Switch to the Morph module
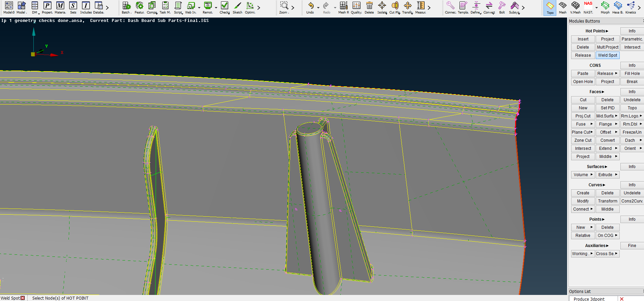Image resolution: width=644 pixels, height=301 pixels. (x=605, y=7)
